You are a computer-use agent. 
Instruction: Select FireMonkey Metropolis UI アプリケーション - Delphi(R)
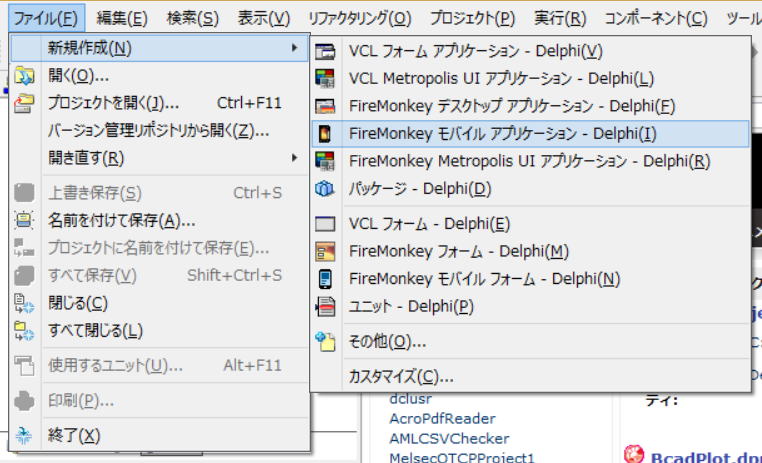coord(530,161)
